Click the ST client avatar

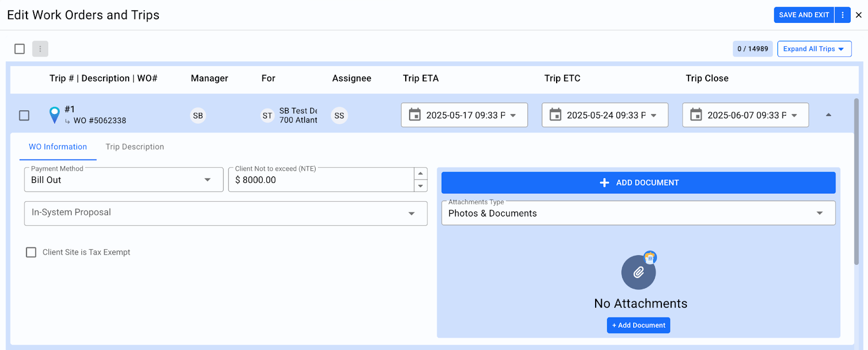click(x=267, y=116)
